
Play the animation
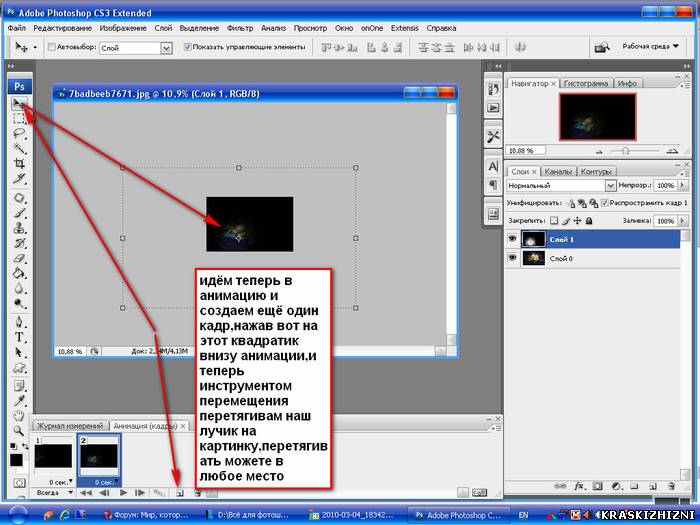123,493
